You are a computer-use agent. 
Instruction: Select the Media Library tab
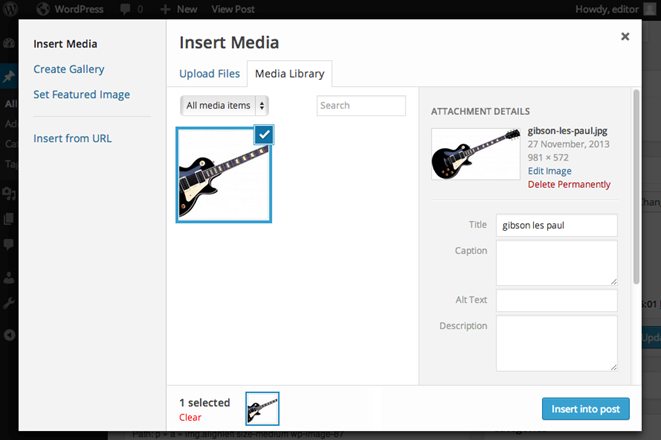coord(290,74)
